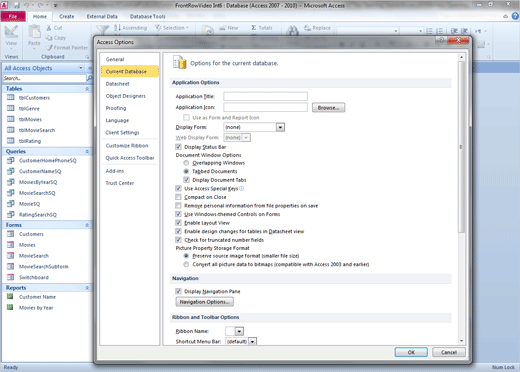Open Movies form icon
Image resolution: width=520 pixels, height=372 pixels.
11,245
